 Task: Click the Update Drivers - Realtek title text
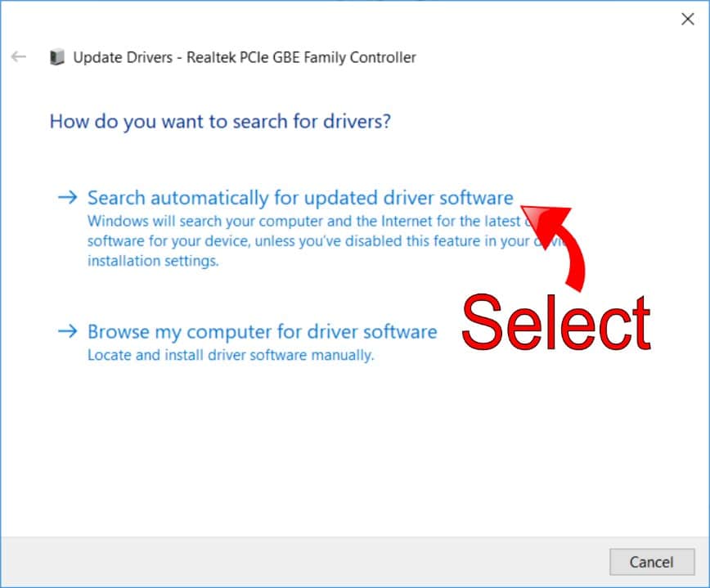click(245, 57)
